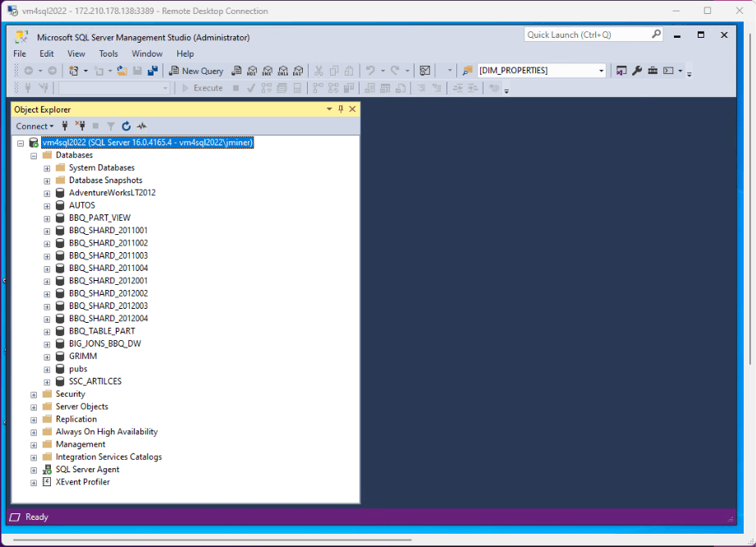
Task: Open the Help menu
Action: [x=186, y=53]
